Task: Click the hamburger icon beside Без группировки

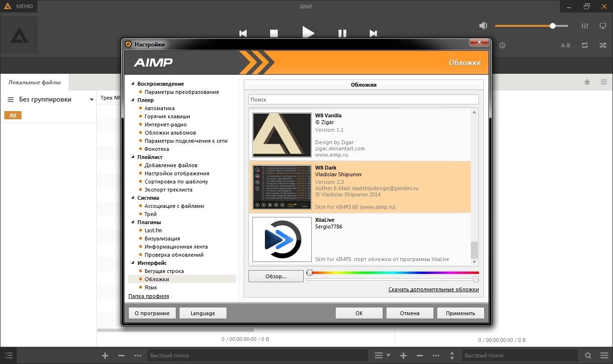Action: pos(11,100)
